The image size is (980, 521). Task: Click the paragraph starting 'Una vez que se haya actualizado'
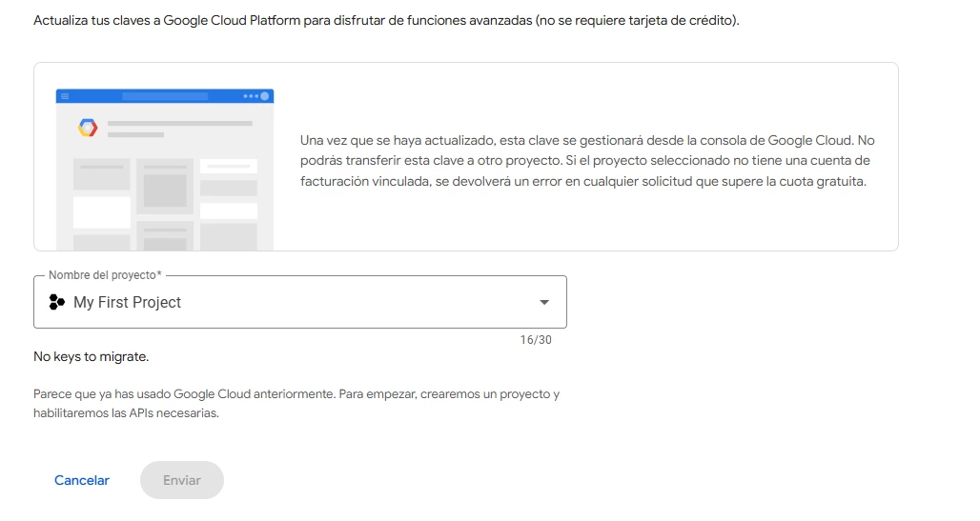click(587, 161)
